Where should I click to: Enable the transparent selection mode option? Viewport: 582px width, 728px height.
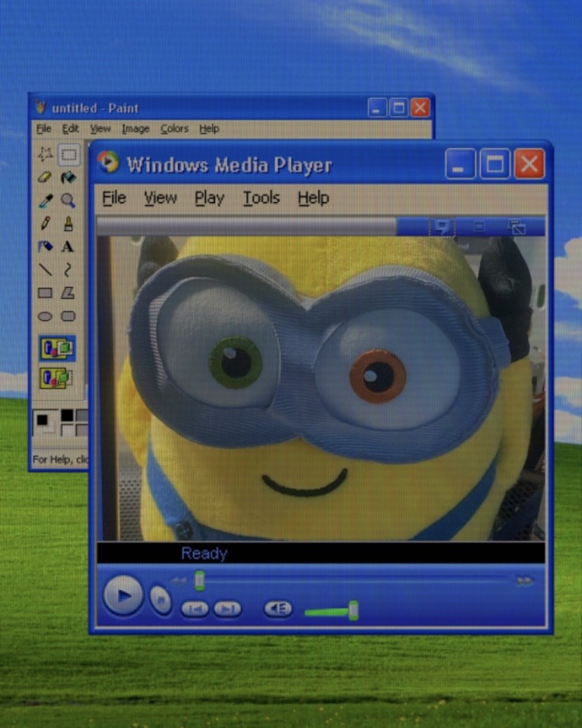(57, 378)
